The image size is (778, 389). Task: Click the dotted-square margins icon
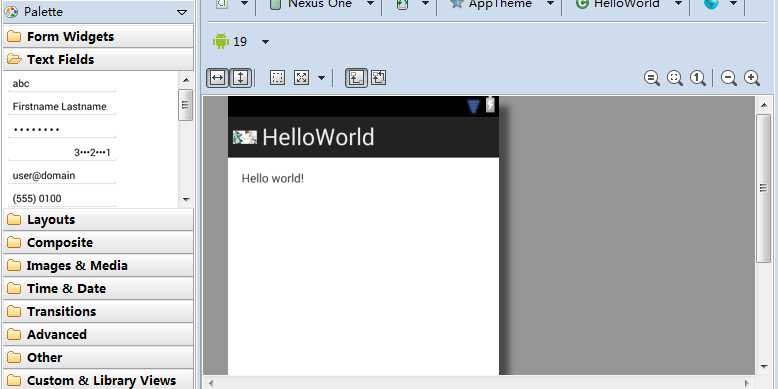pyautogui.click(x=277, y=77)
